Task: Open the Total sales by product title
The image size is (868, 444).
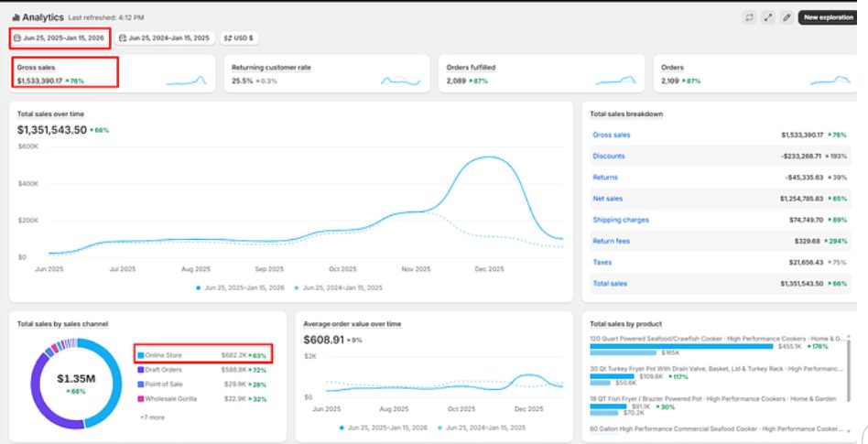Action: point(625,324)
